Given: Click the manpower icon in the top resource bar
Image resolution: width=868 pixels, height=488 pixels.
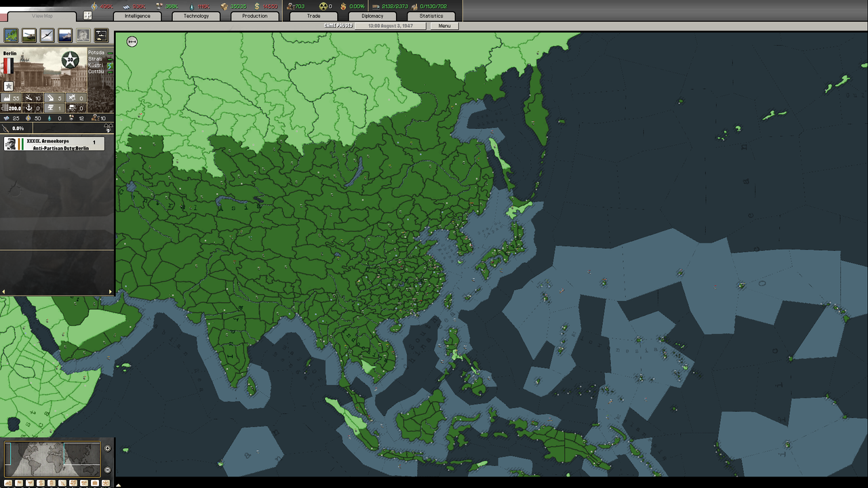Looking at the screenshot, I should (x=290, y=5).
